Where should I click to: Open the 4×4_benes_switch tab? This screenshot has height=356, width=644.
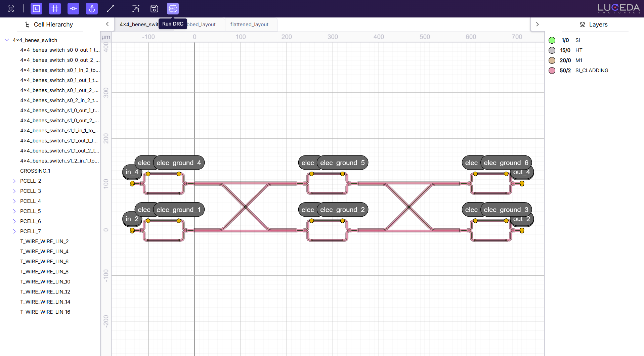138,25
